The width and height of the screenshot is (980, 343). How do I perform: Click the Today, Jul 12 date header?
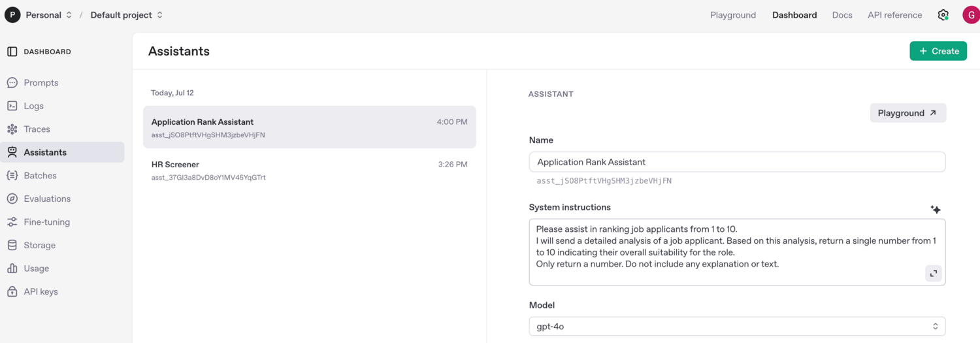(x=172, y=93)
